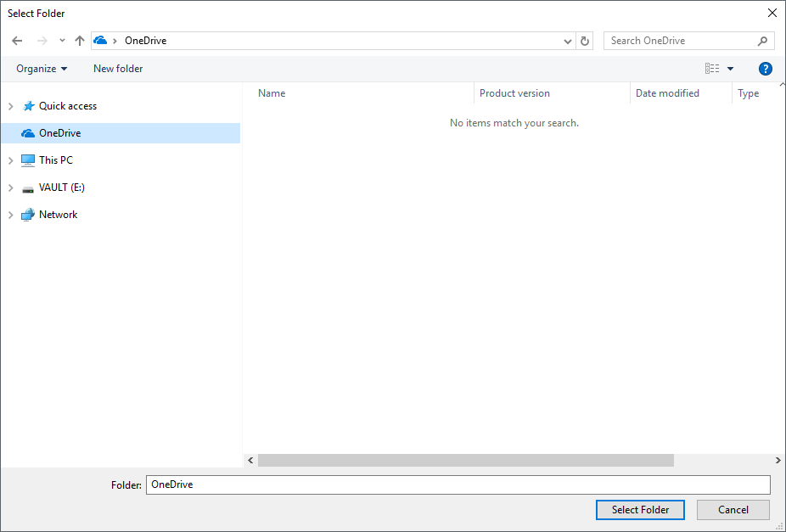Expand the This PC tree entry

click(x=9, y=160)
